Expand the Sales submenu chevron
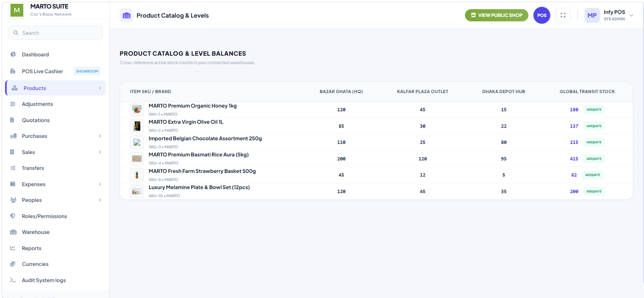 100,152
